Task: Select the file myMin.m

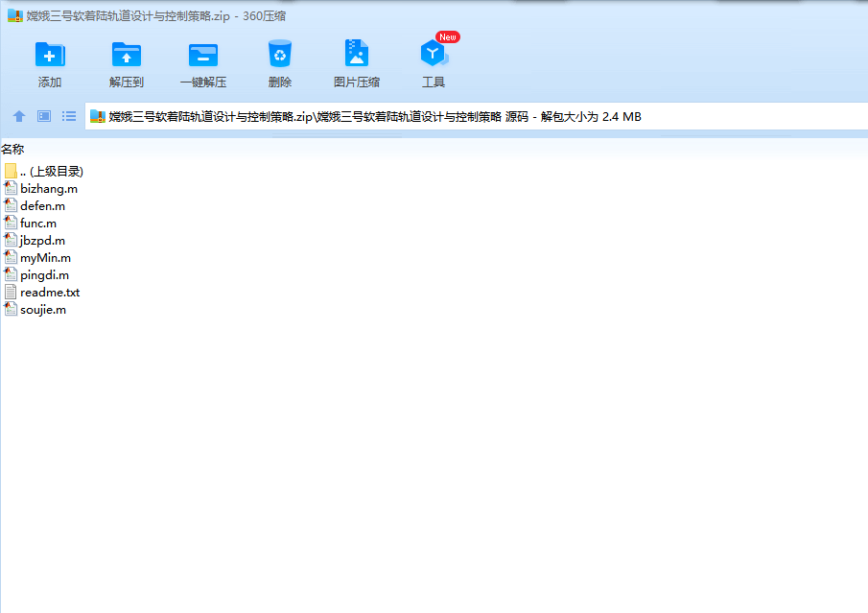Action: point(45,257)
